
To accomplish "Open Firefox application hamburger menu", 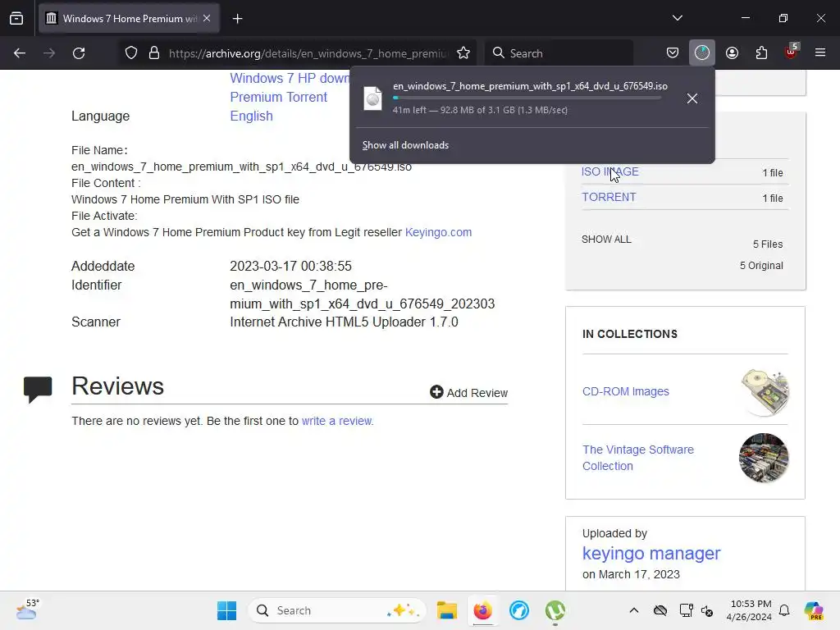I will point(820,52).
